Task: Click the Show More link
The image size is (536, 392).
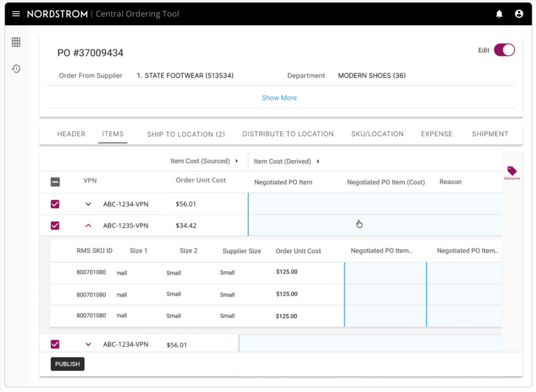Action: [x=279, y=98]
